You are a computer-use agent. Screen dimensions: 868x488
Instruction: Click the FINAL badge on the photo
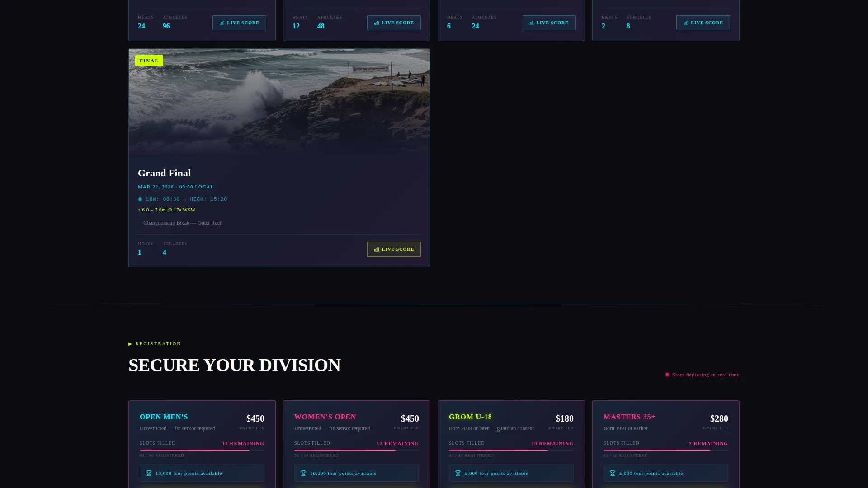pos(149,61)
